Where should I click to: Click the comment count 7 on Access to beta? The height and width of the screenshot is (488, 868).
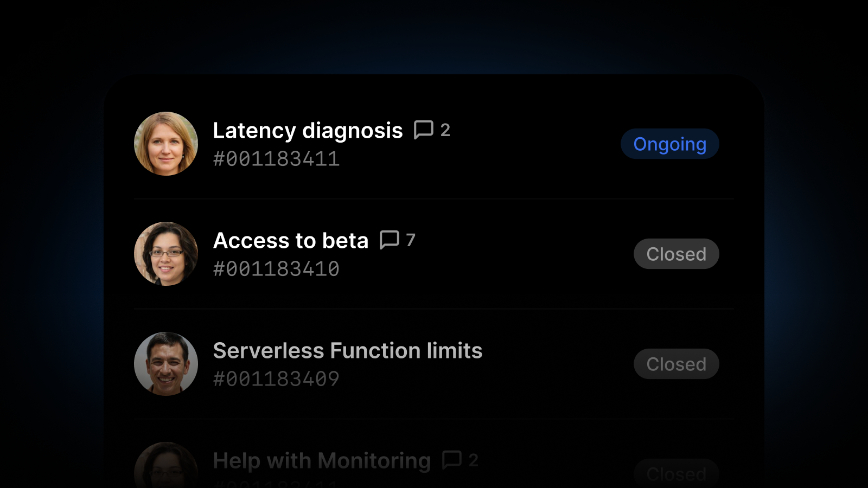(x=411, y=240)
